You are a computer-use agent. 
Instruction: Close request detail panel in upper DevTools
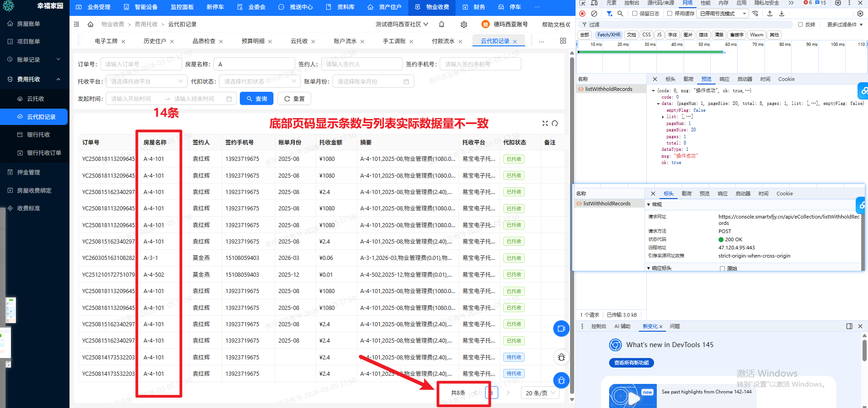click(655, 79)
